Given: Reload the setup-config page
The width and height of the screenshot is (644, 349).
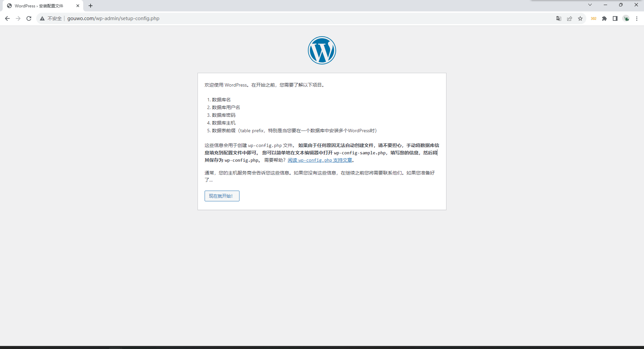Looking at the screenshot, I should tap(29, 18).
